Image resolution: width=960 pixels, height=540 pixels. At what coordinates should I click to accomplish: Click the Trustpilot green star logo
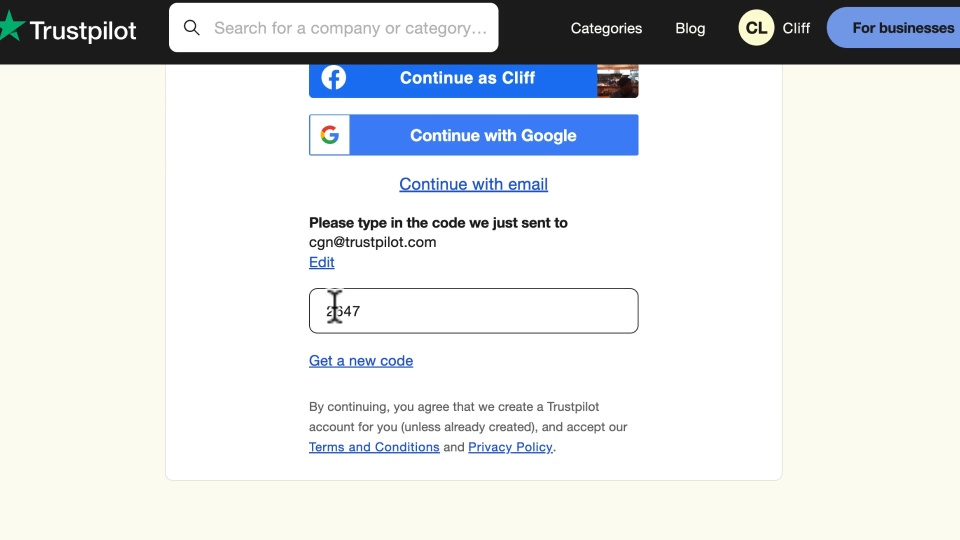pos(10,27)
